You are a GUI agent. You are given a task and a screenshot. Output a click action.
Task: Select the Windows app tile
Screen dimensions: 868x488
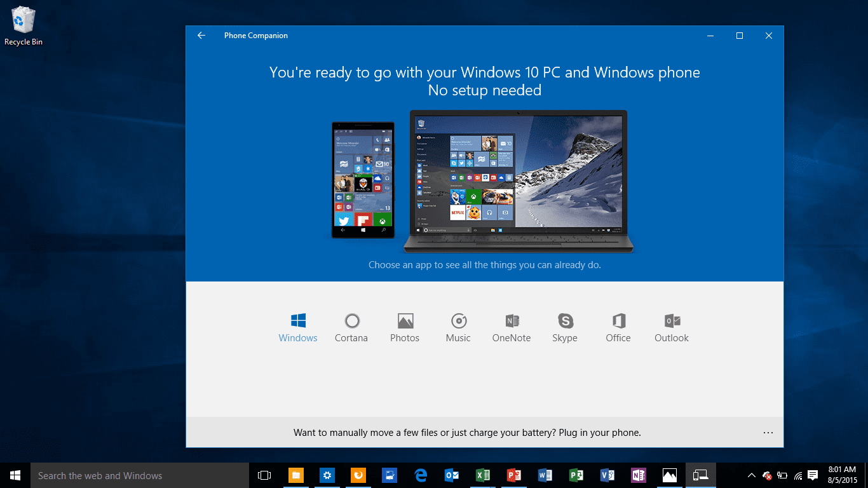298,328
